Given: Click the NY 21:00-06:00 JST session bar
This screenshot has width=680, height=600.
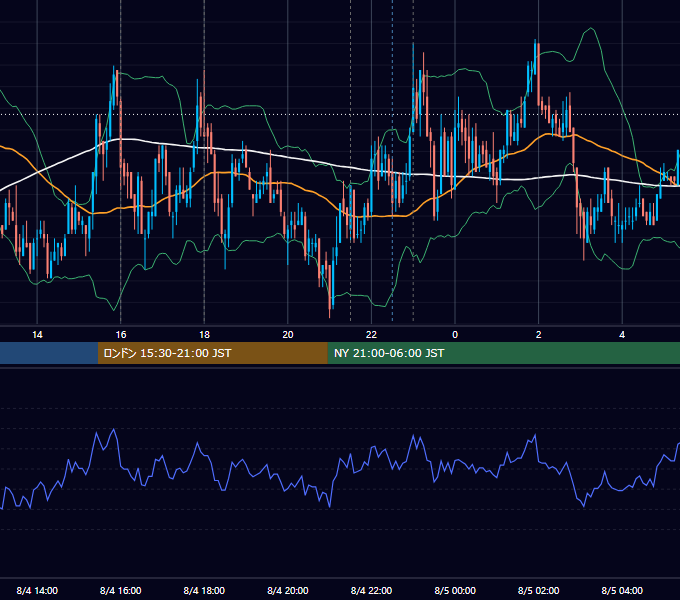Looking at the screenshot, I should coord(503,353).
